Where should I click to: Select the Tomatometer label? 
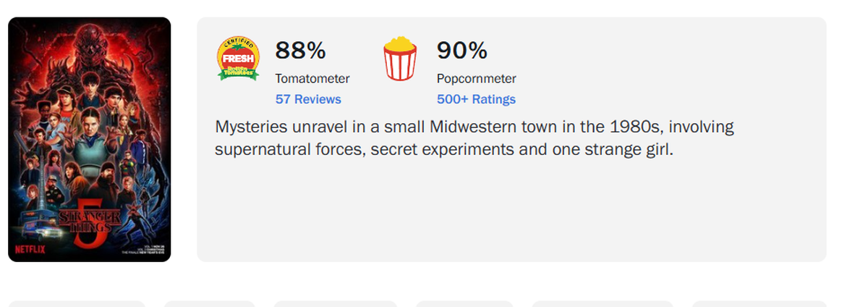(x=312, y=78)
